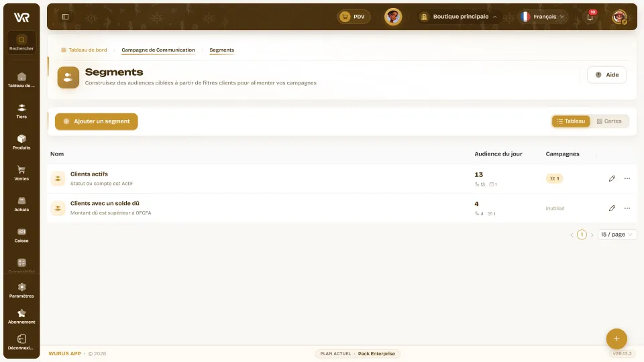Open the notifications bell

point(590,17)
